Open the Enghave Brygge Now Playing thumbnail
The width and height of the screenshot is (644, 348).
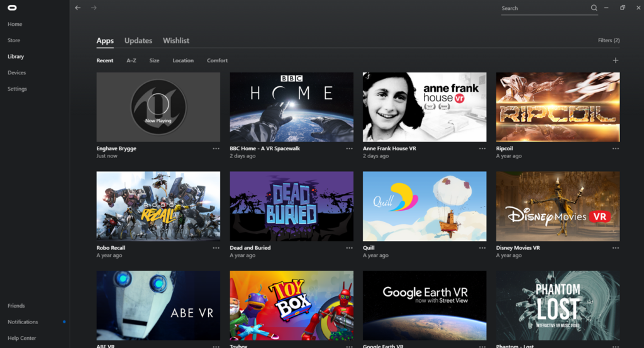click(x=158, y=107)
